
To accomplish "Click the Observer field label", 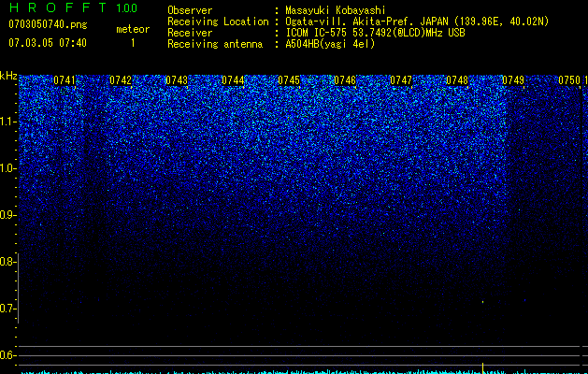I will coord(190,10).
